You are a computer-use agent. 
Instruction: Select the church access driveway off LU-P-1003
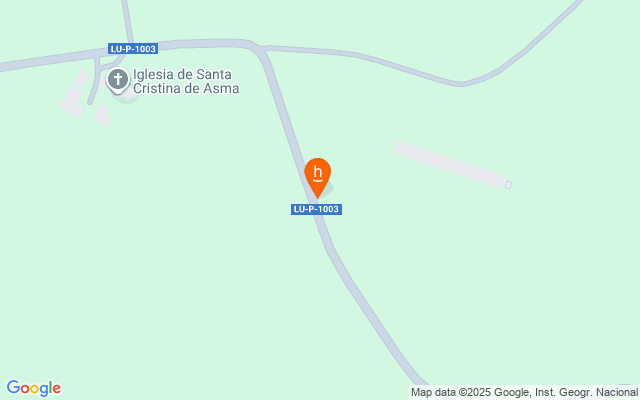point(94,80)
